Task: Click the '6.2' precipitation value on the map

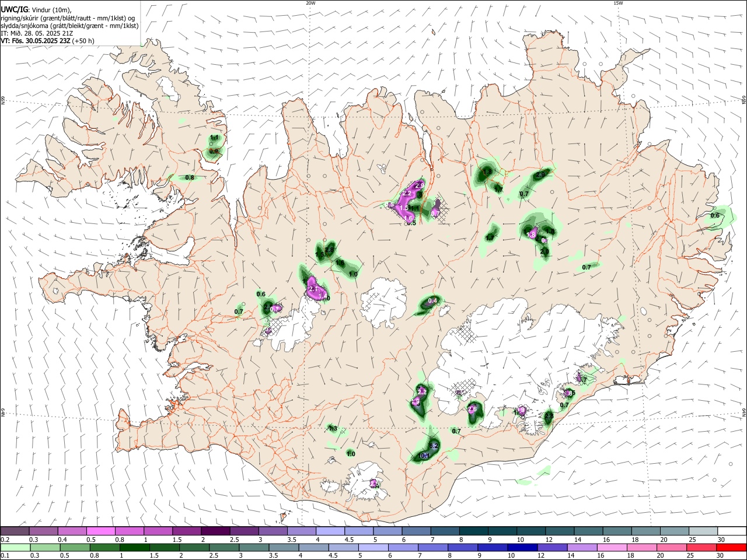Action: pyautogui.click(x=433, y=446)
